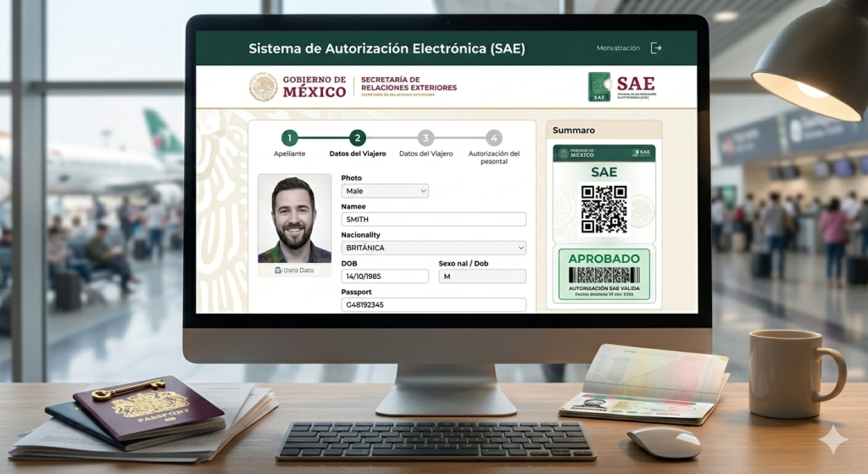The height and width of the screenshot is (474, 868).
Task: Click the barcode under APROBADO
Action: [604, 276]
